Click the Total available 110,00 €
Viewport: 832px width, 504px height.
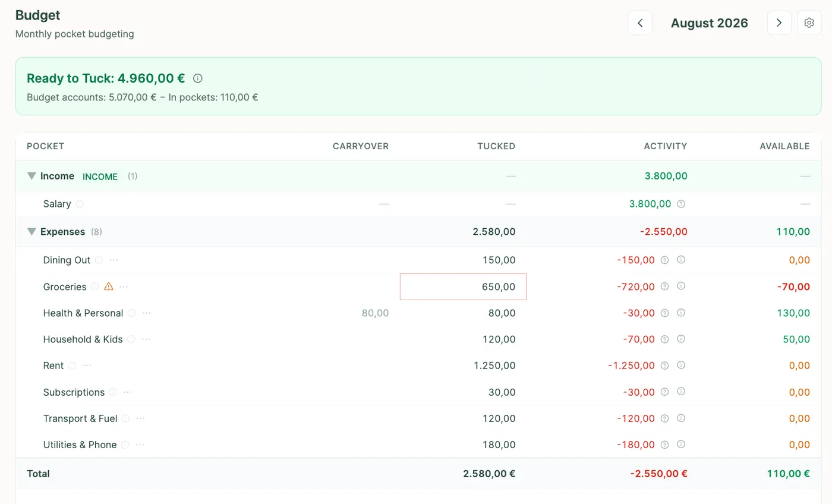(x=787, y=474)
